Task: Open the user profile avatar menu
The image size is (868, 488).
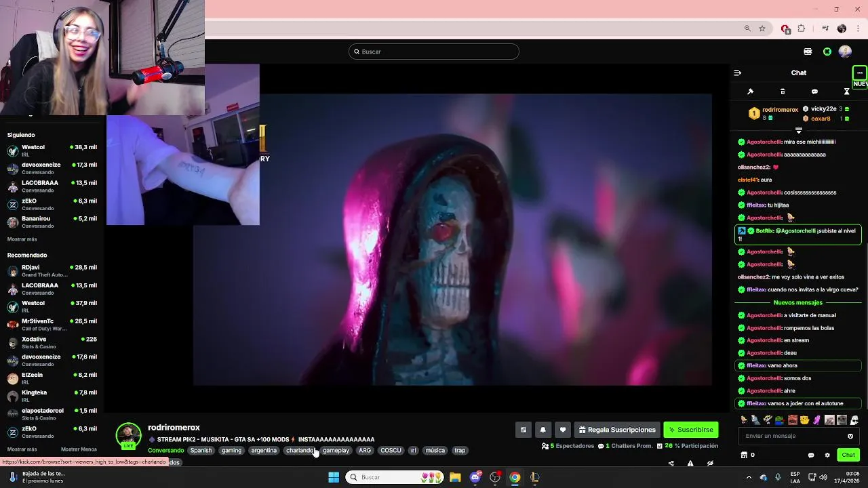Action: [x=845, y=52]
